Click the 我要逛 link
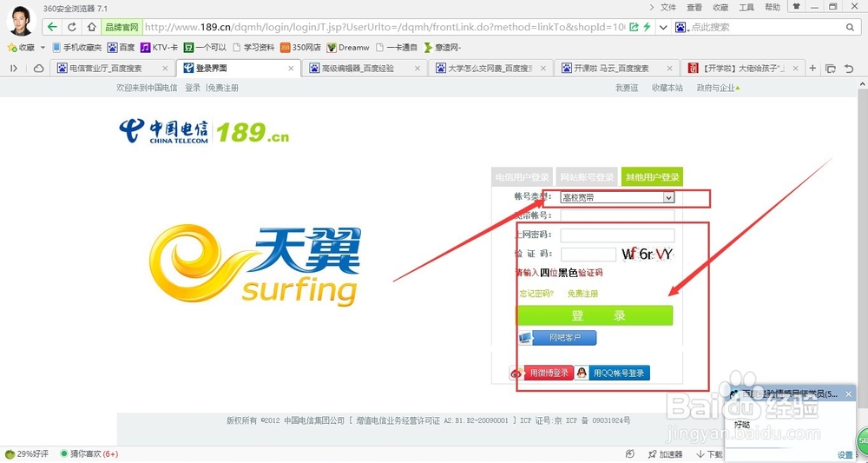The height and width of the screenshot is (463, 868). pos(627,88)
